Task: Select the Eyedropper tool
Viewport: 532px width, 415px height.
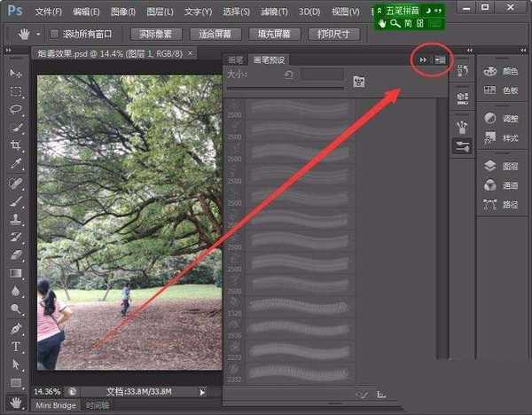Action: (x=16, y=164)
